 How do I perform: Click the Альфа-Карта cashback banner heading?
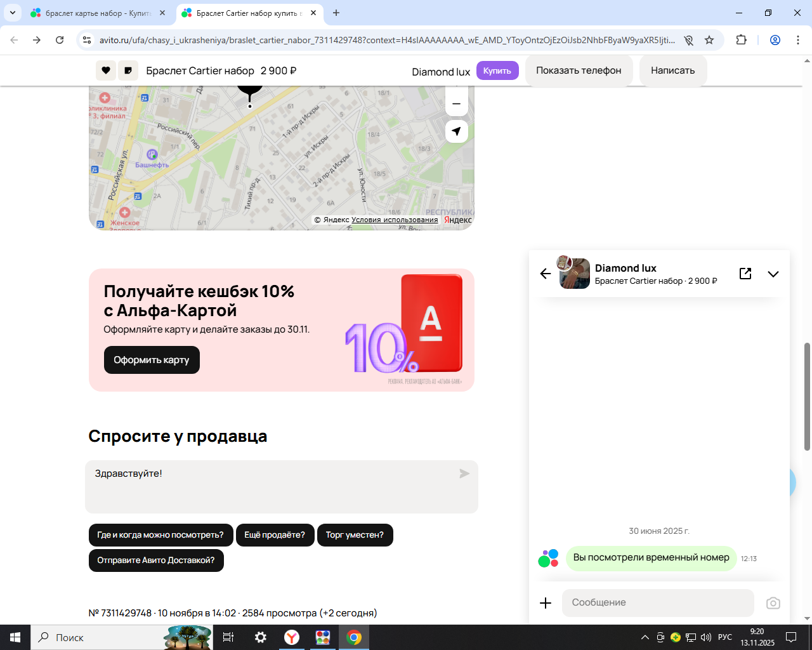pos(199,301)
